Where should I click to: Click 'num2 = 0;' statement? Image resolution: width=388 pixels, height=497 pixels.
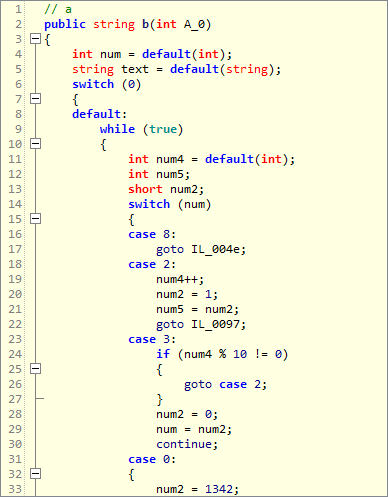pos(187,414)
